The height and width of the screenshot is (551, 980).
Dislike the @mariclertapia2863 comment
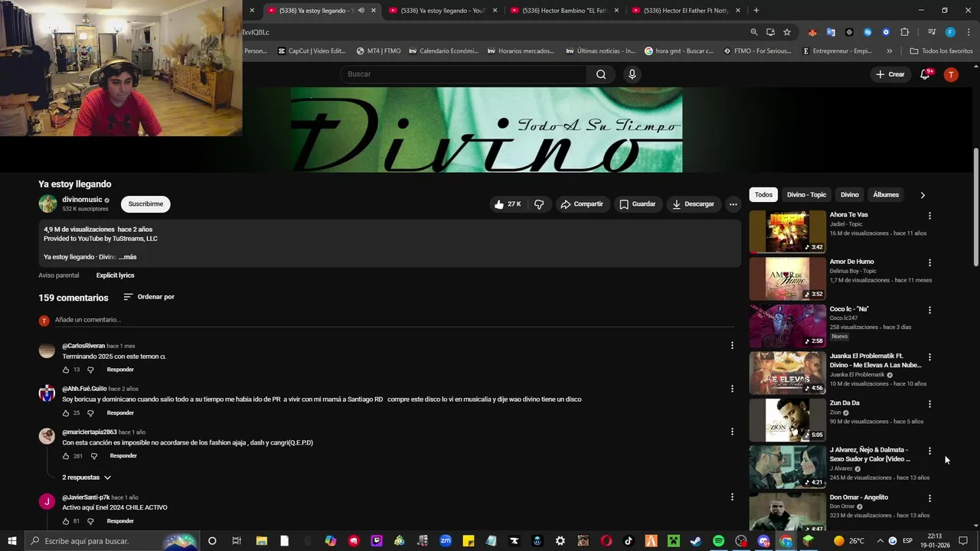(x=94, y=456)
